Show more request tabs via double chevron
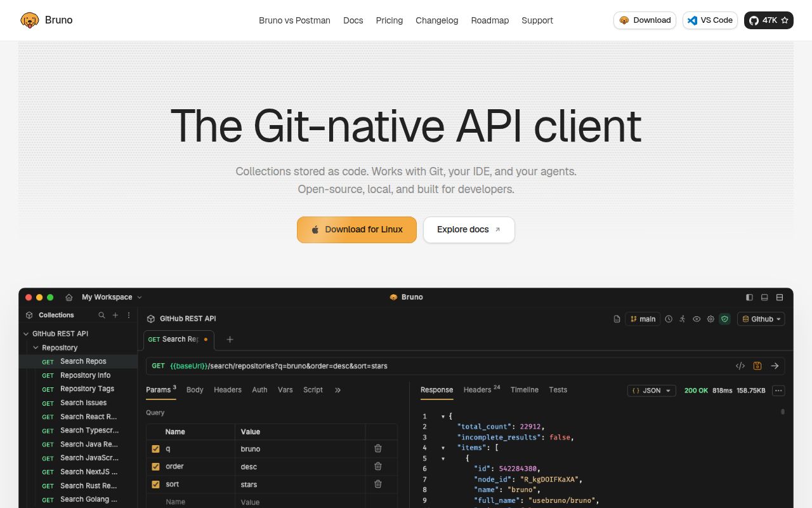812x508 pixels. [337, 390]
